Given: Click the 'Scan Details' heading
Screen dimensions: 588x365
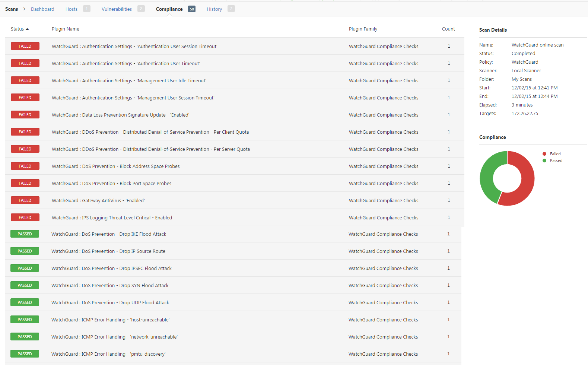Looking at the screenshot, I should click(493, 30).
